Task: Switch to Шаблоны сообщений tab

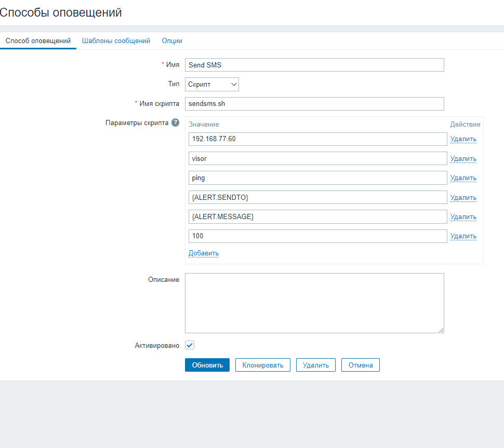Action: tap(116, 40)
